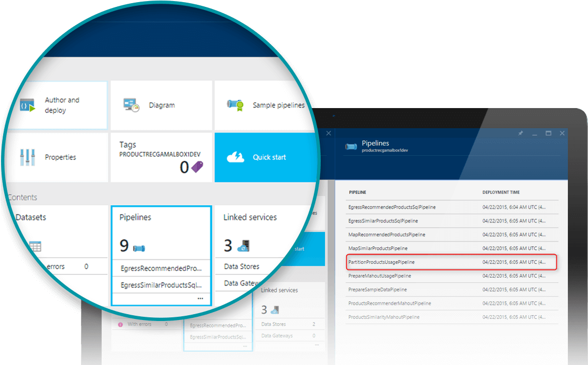Pin the Pipelines blade
588x365 pixels.
point(520,133)
